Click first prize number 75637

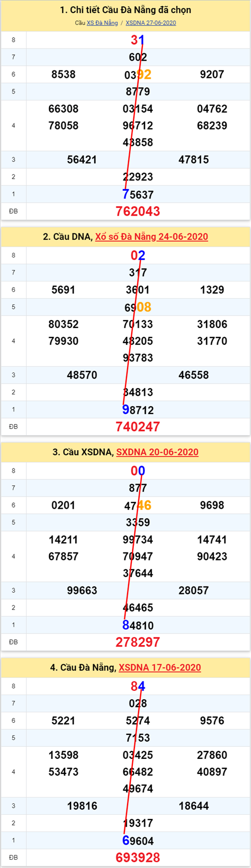[138, 194]
